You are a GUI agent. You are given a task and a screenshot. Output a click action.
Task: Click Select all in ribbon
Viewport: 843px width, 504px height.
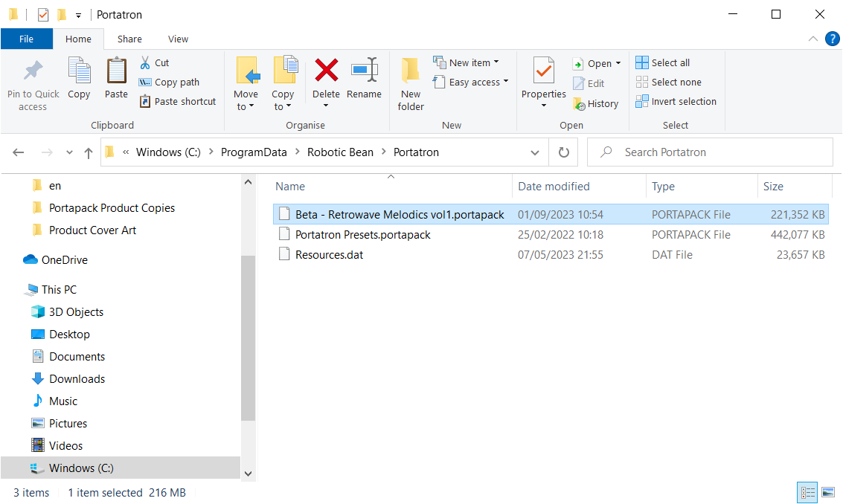663,62
